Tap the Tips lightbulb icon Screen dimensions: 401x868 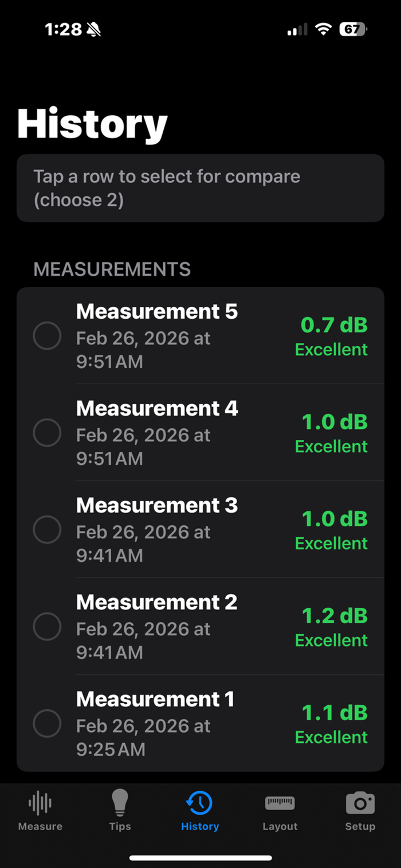120,802
